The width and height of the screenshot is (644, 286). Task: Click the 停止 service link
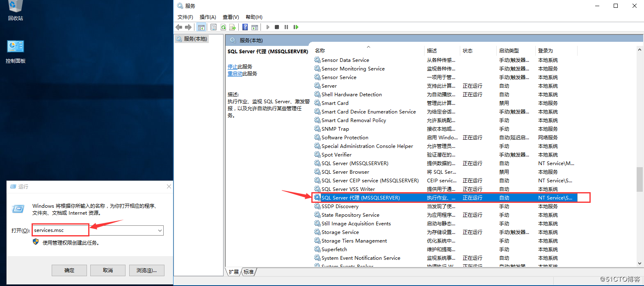233,66
